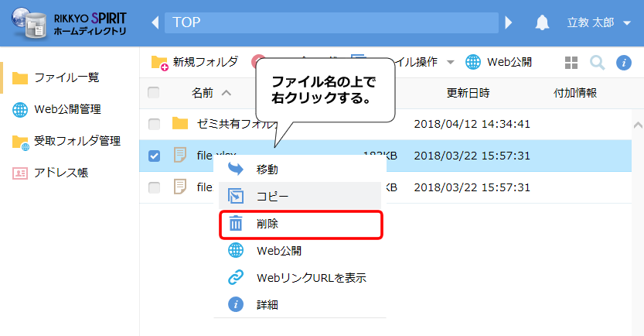Image resolution: width=644 pixels, height=336 pixels.
Task: Open the ゼミ共有フォルダ folder icon
Action: [x=180, y=123]
